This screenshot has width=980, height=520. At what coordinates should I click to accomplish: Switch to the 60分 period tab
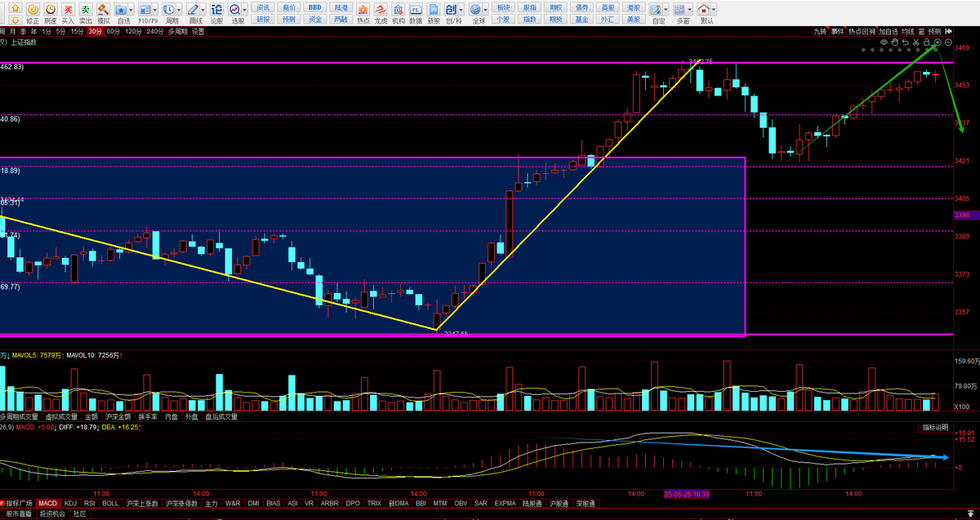(x=114, y=31)
